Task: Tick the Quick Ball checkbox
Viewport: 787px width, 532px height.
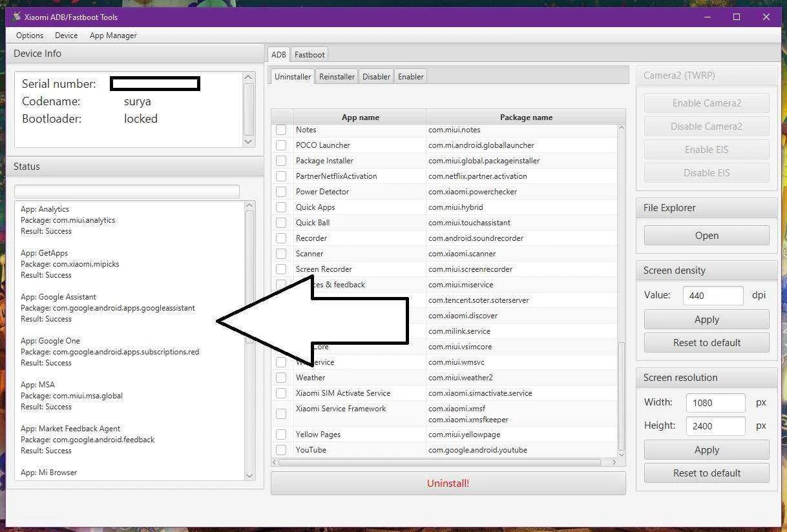Action: coord(281,223)
